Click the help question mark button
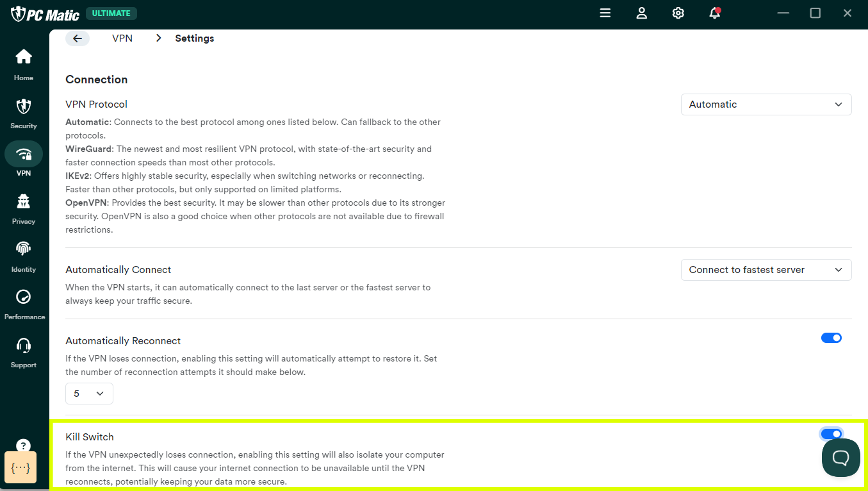 pyautogui.click(x=23, y=445)
